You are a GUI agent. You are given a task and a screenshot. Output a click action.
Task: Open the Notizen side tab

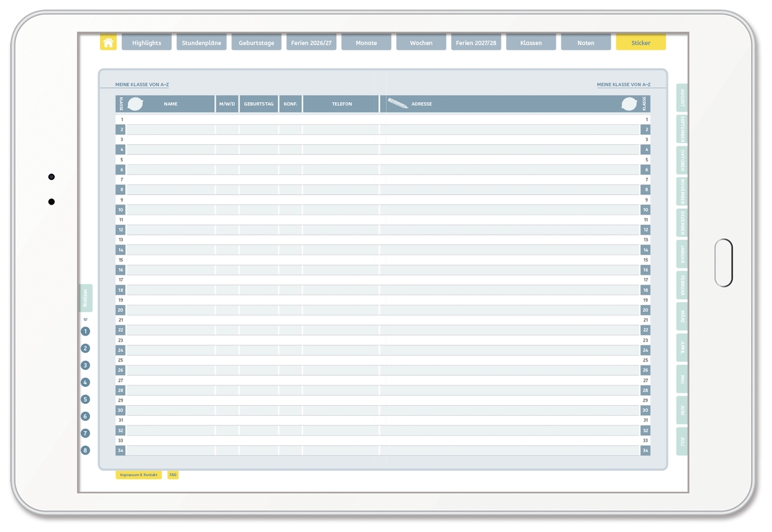85,298
